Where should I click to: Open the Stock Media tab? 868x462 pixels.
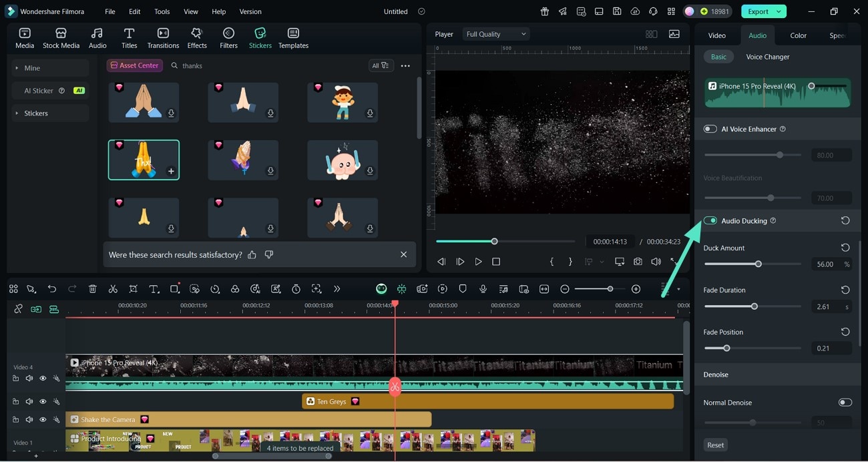pyautogui.click(x=61, y=38)
